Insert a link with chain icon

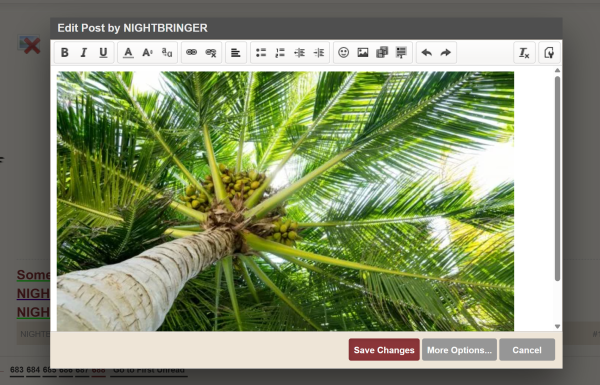(x=191, y=52)
